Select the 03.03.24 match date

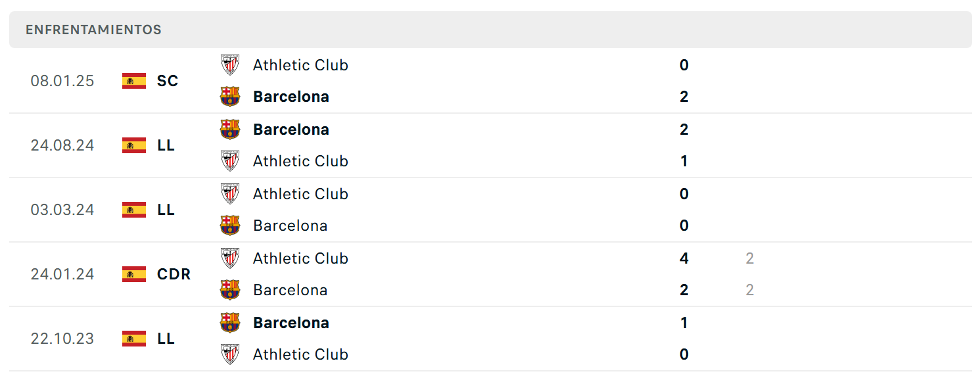pyautogui.click(x=62, y=210)
